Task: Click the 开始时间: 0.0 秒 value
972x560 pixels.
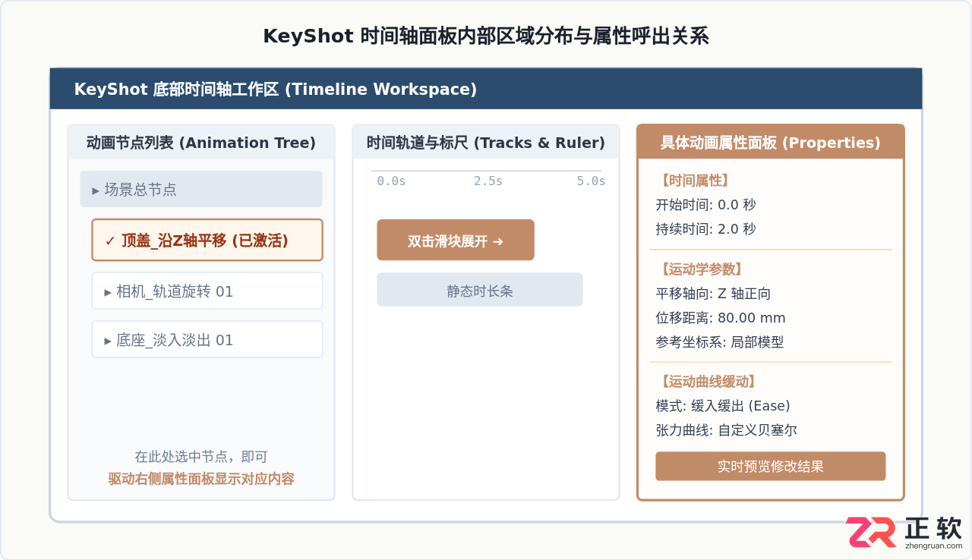Action: (x=705, y=205)
